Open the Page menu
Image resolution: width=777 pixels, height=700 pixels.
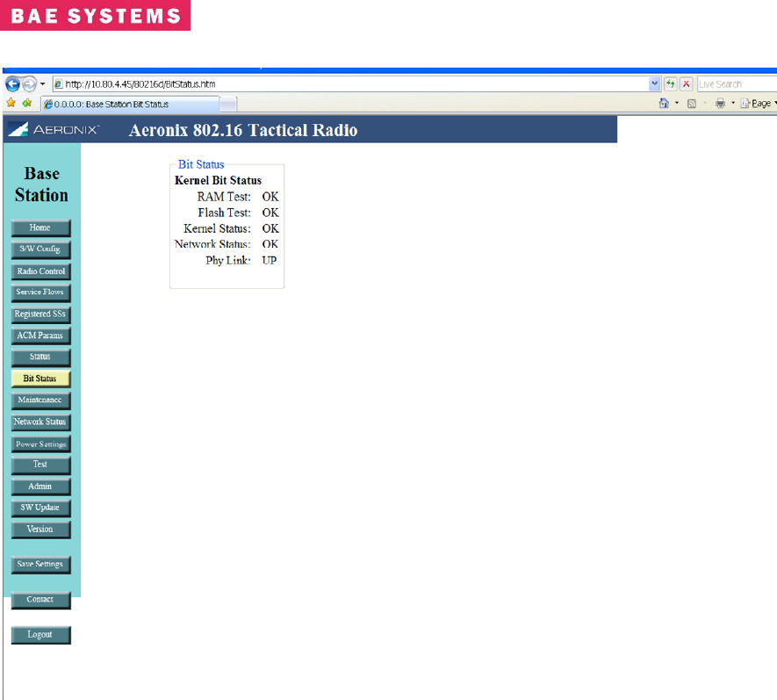[759, 103]
